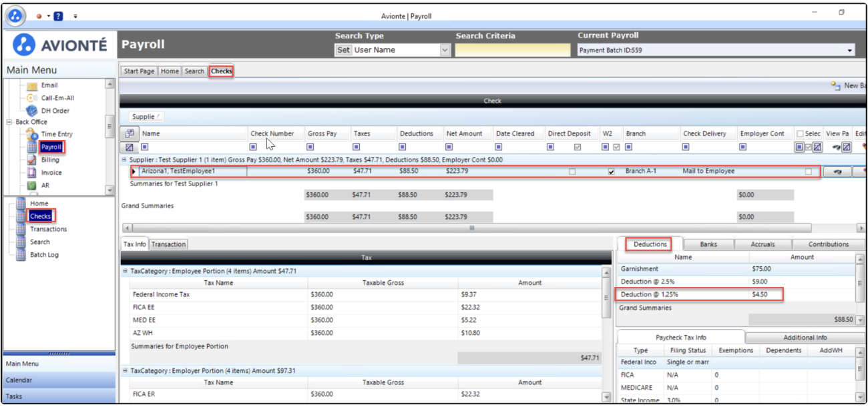The width and height of the screenshot is (868, 407).
Task: Click the Taxes column filter icon
Action: 357,147
